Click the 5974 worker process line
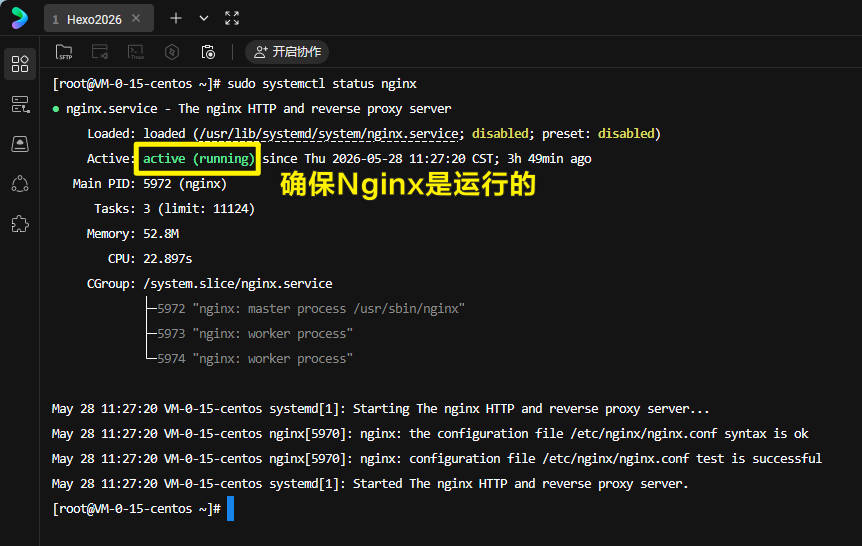Screen dimensions: 862x546 point(255,359)
